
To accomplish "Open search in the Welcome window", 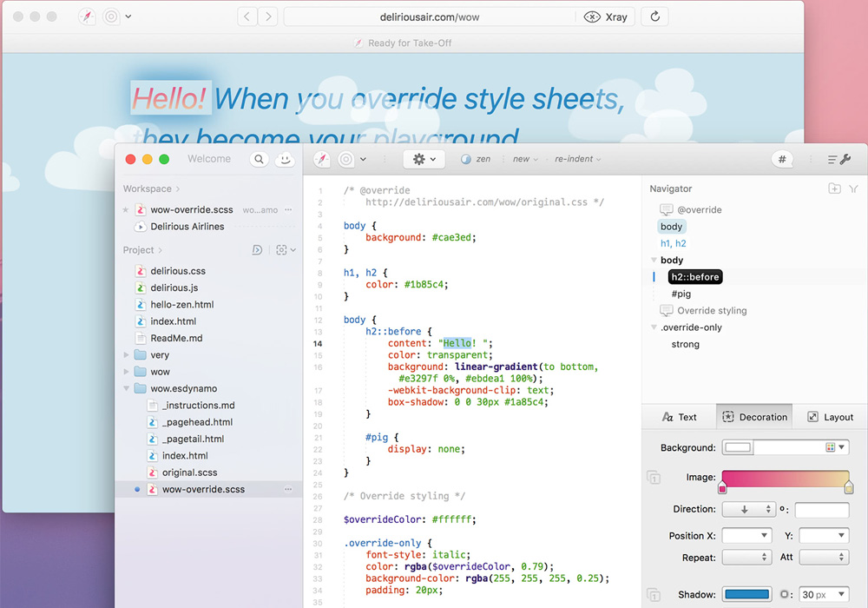I will [260, 159].
